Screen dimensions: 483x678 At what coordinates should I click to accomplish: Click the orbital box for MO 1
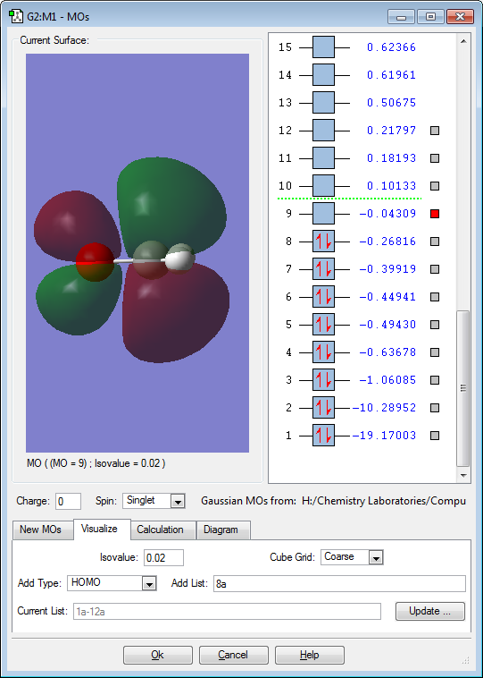click(323, 435)
